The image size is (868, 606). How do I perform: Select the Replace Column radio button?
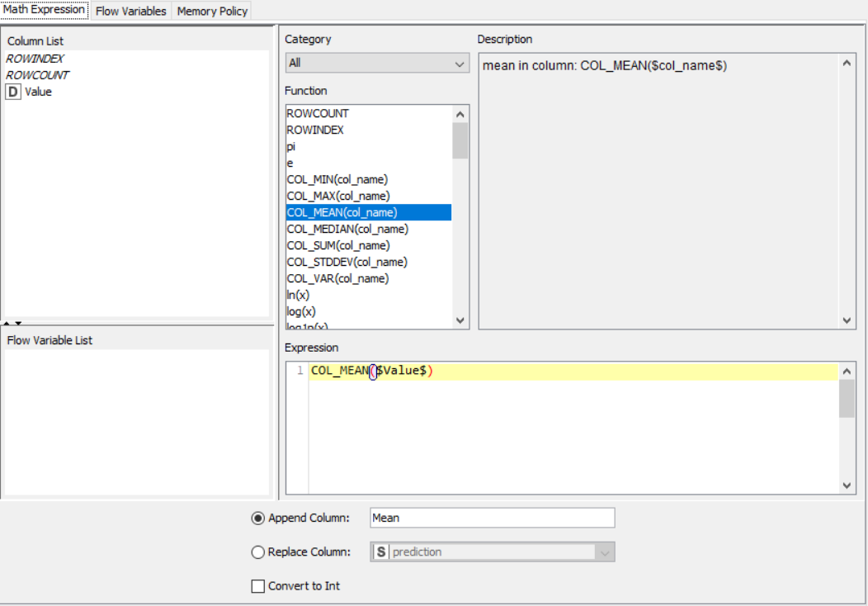point(258,552)
